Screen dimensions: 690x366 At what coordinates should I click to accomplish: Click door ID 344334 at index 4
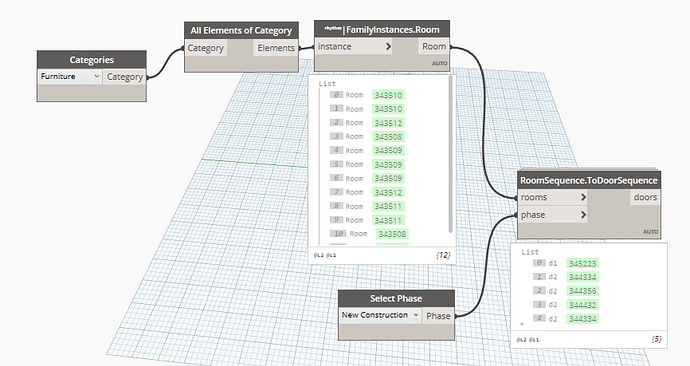pyautogui.click(x=583, y=318)
